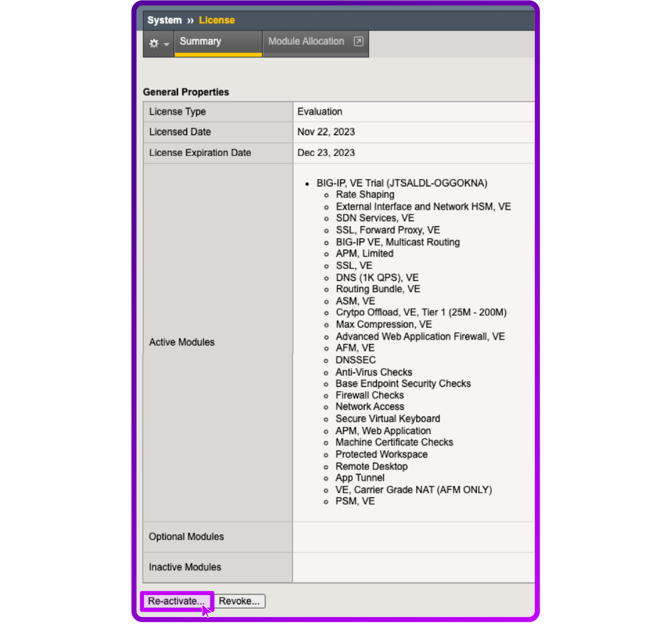Select DNS (1K QPS), VE

coord(377,278)
